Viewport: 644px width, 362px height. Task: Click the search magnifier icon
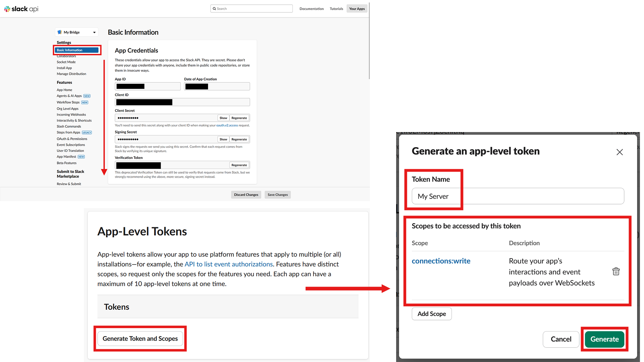(214, 9)
